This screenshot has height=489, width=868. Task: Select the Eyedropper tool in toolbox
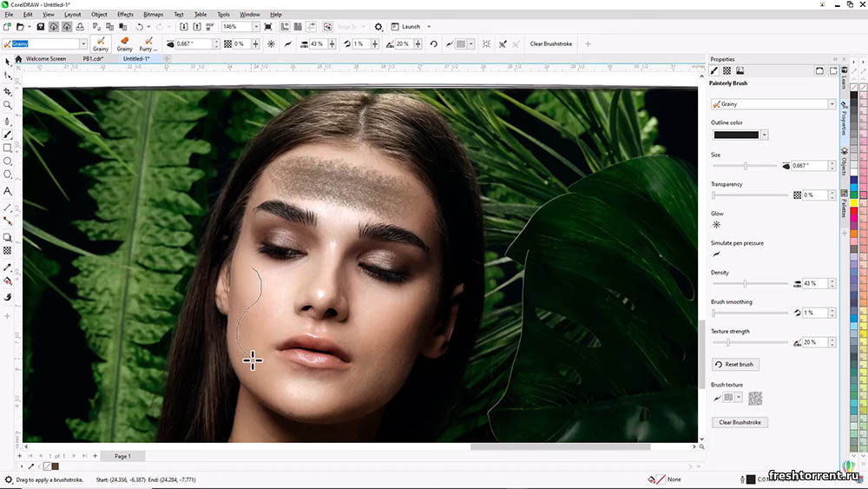coord(7,267)
